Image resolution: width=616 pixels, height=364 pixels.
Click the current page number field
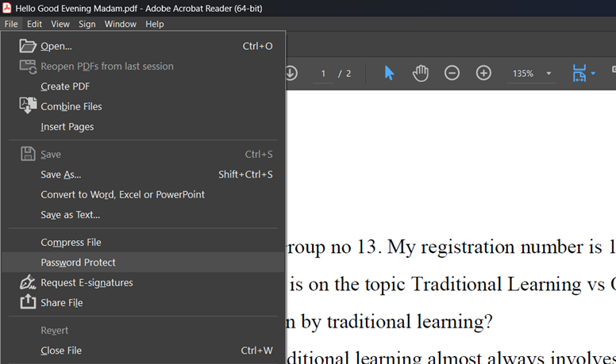point(323,74)
